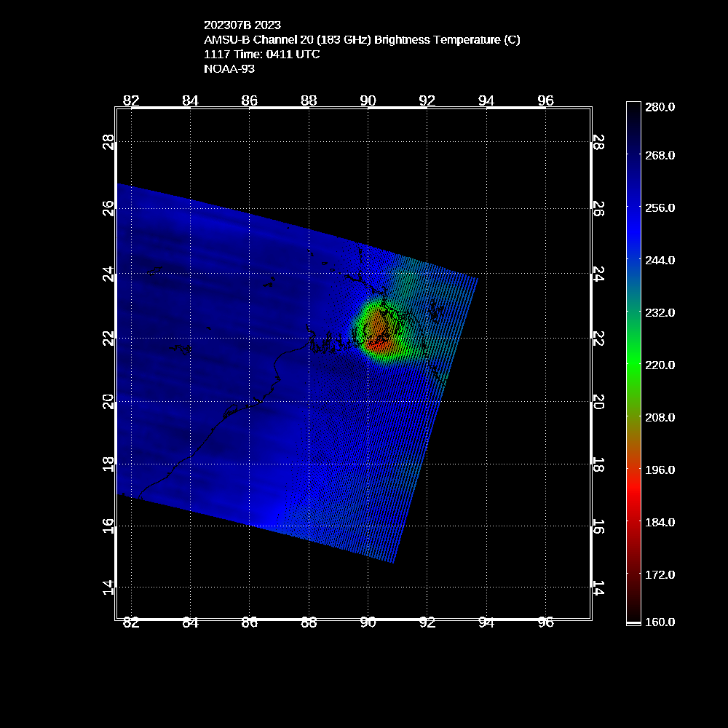
Task: Select the red 184.0 region of the colorbar
Action: 633,522
